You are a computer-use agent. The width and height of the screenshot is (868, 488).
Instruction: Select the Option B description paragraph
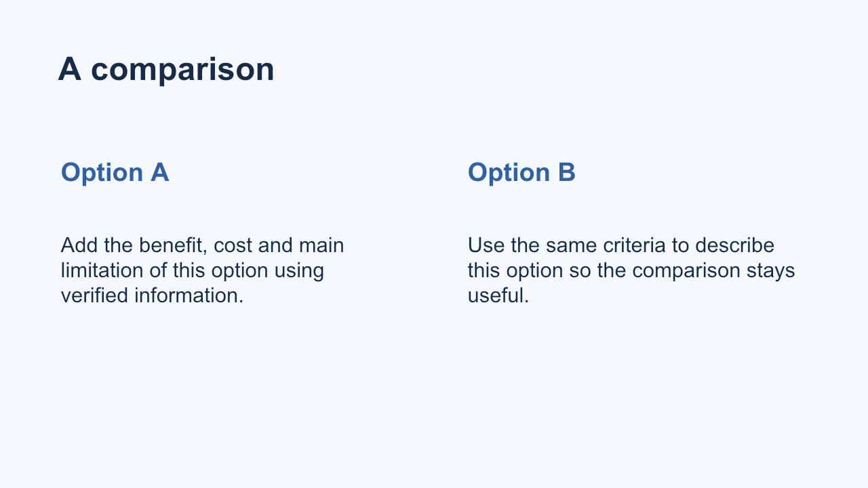pyautogui.click(x=631, y=270)
